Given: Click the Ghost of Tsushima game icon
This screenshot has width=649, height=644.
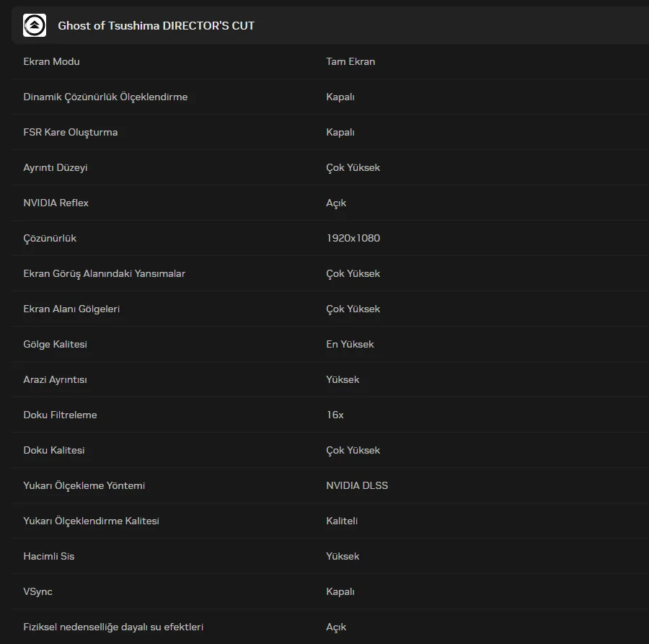Looking at the screenshot, I should tap(35, 25).
